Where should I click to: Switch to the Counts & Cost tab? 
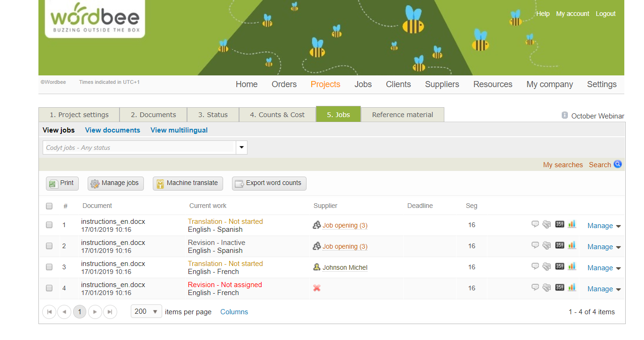point(277,115)
